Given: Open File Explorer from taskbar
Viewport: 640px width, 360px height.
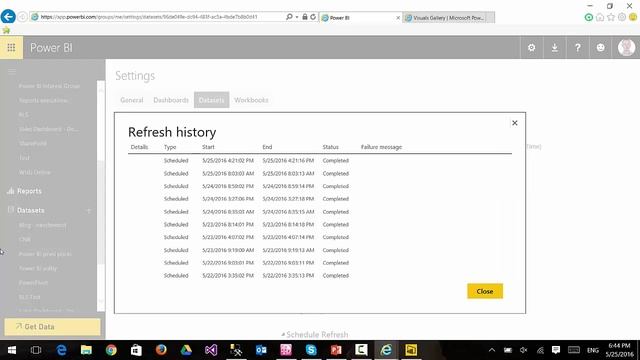Looking at the screenshot, I should tap(86, 350).
